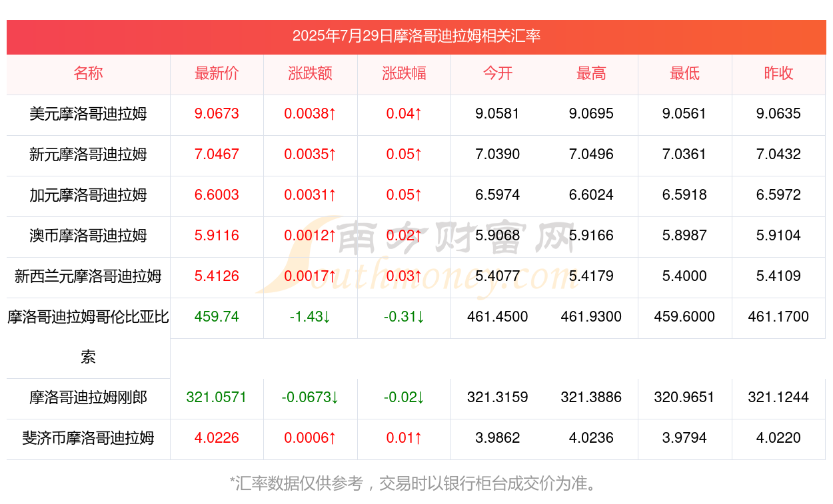Select opening value 321.3159

point(498,397)
